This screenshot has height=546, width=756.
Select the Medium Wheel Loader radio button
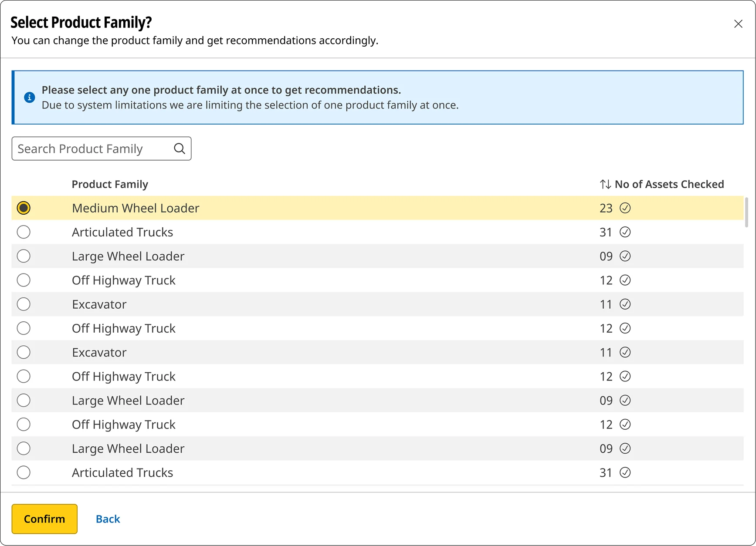[24, 208]
